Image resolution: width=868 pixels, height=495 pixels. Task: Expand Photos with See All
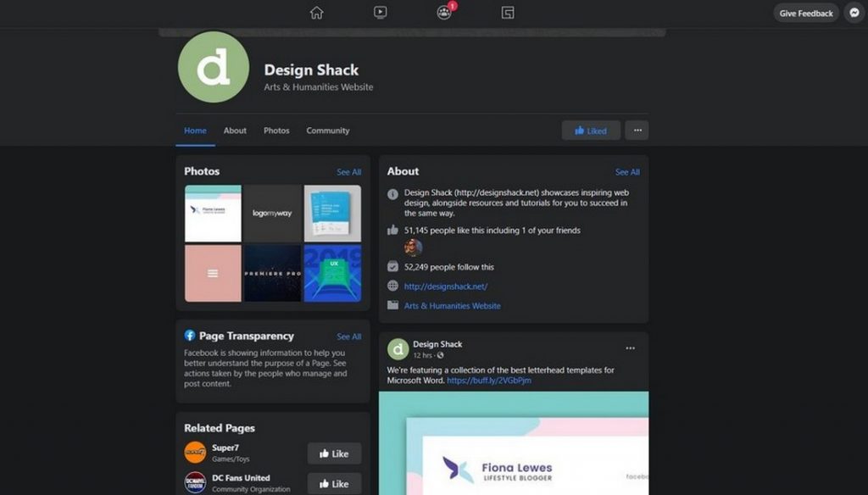[x=348, y=172]
